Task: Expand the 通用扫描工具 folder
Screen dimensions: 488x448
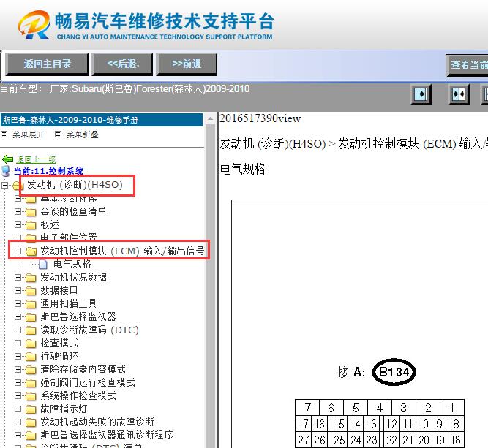Action: tap(18, 303)
